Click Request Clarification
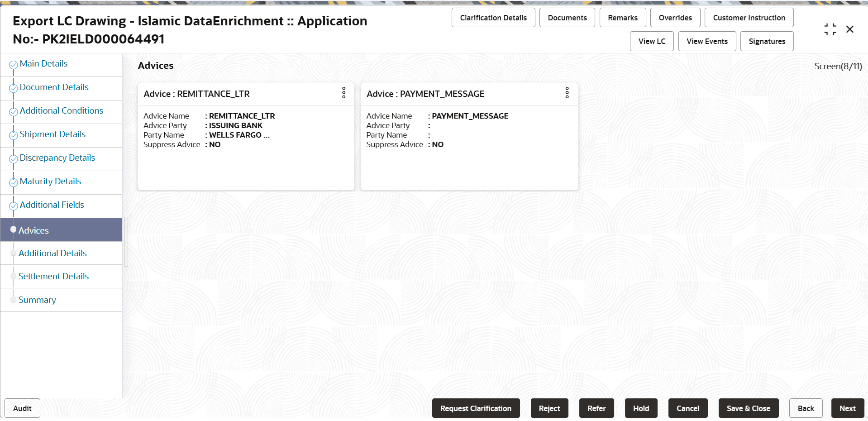 tap(476, 408)
